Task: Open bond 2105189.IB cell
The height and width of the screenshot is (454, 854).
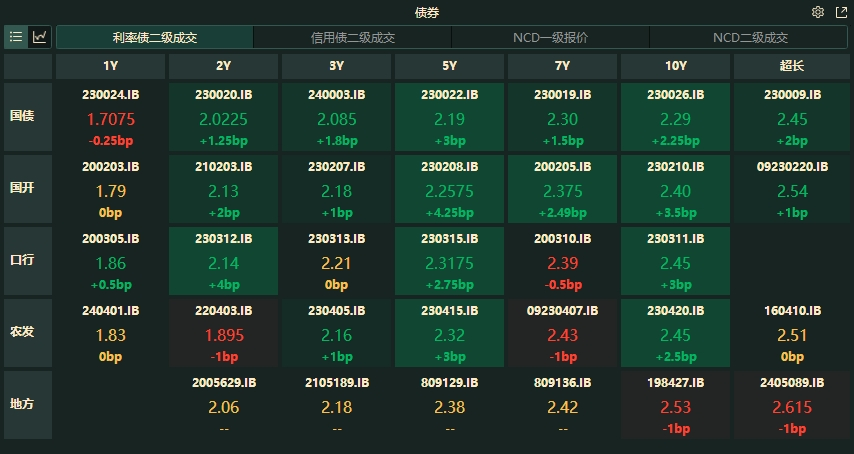Action: coord(337,404)
